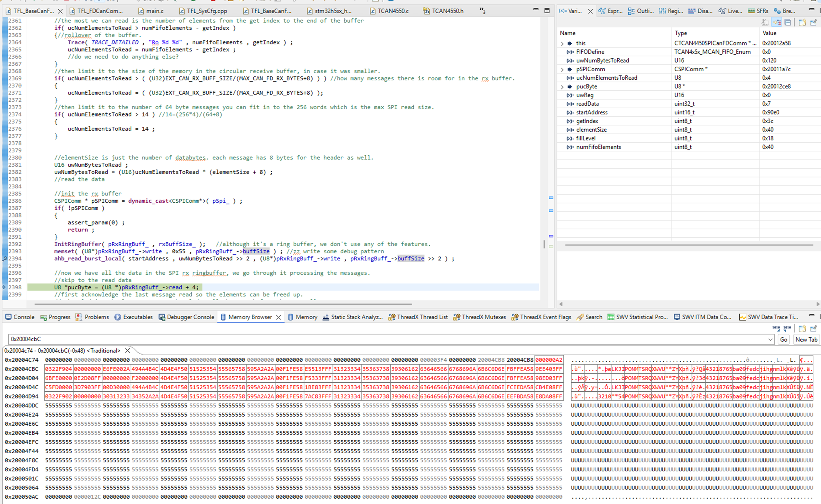This screenshot has height=504, width=821.
Task: Click Collapse All in Variables view
Action: coord(788,22)
